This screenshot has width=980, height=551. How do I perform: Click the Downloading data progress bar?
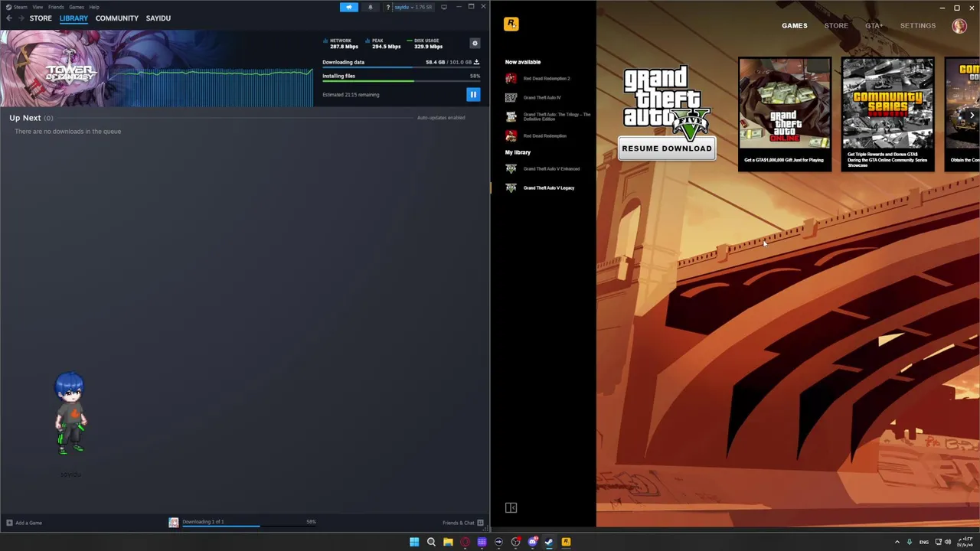pos(401,68)
